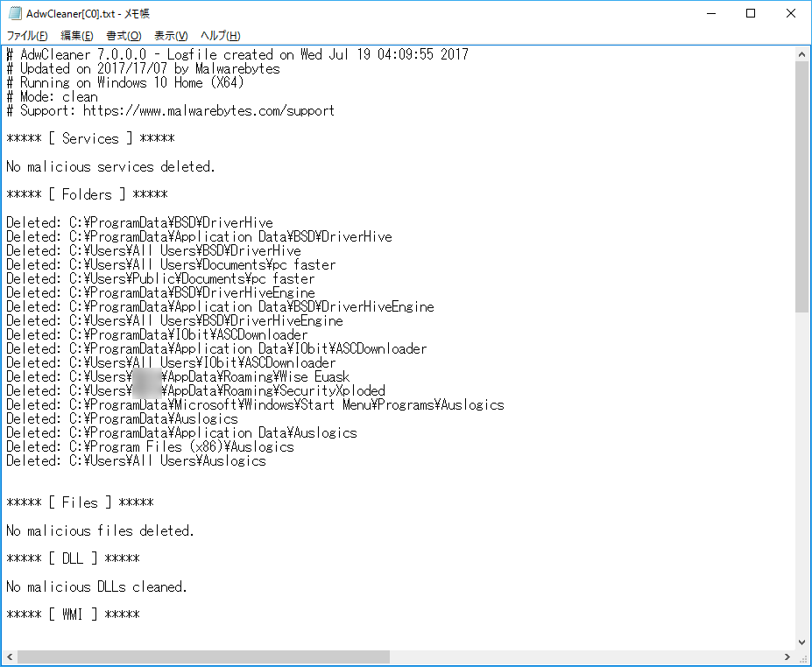Click the Malwarebytes support URL text
The height and width of the screenshot is (667, 812).
tap(208, 110)
